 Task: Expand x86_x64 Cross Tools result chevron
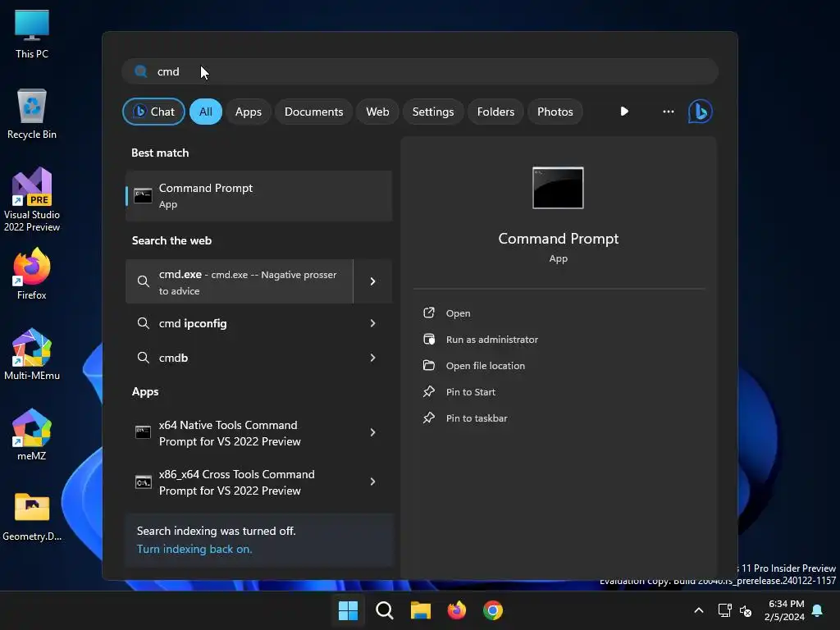pos(373,482)
